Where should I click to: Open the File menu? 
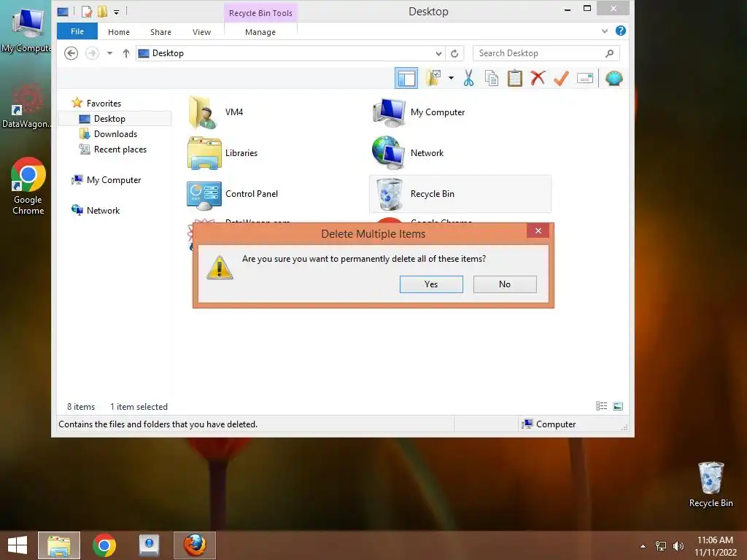pos(77,31)
